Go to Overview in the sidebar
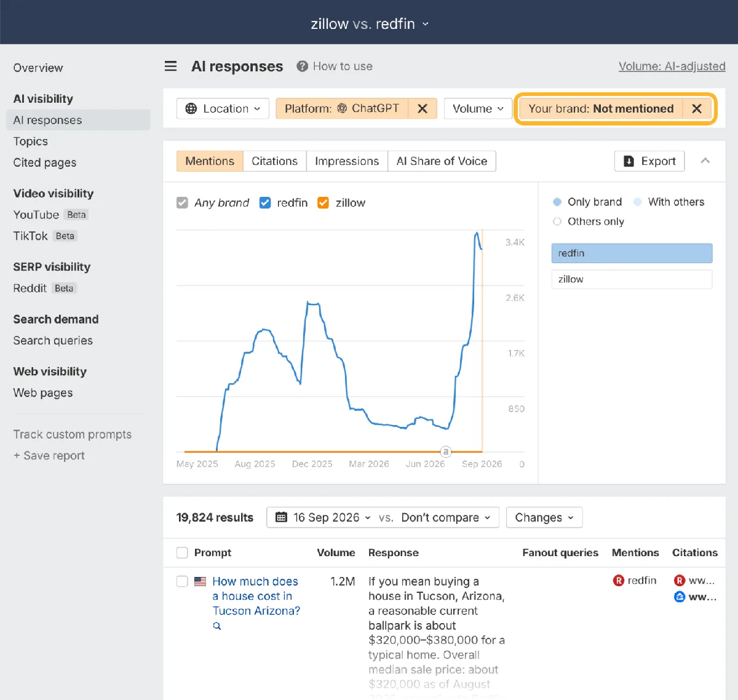 pyautogui.click(x=38, y=68)
